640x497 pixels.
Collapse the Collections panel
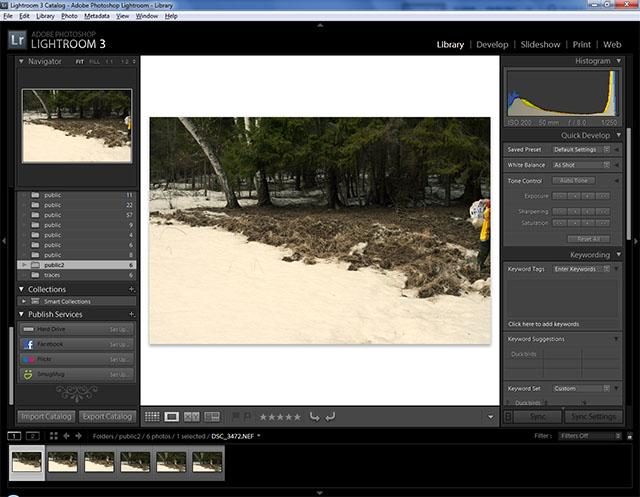[x=21, y=289]
